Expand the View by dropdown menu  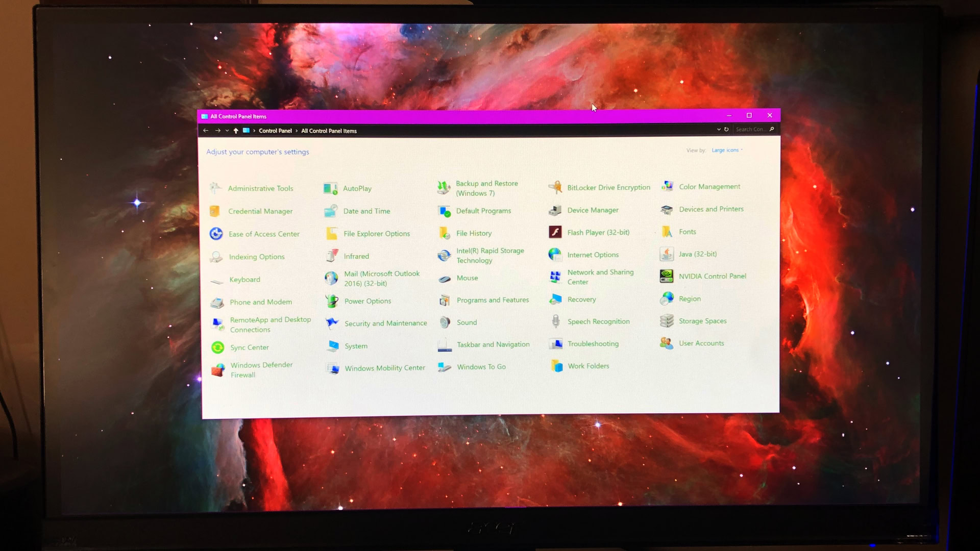(x=727, y=150)
